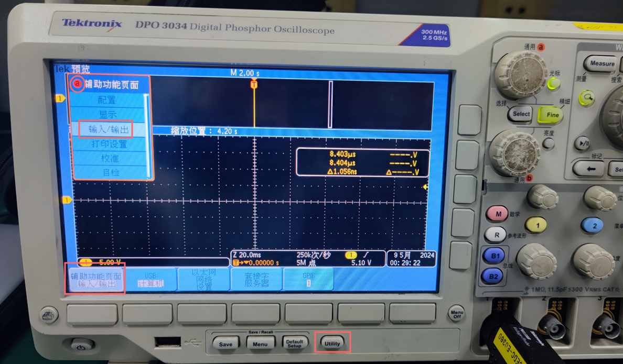This screenshot has height=364, width=623.
Task: Select 打印设置 in the utility page menu
Action: click(x=109, y=144)
